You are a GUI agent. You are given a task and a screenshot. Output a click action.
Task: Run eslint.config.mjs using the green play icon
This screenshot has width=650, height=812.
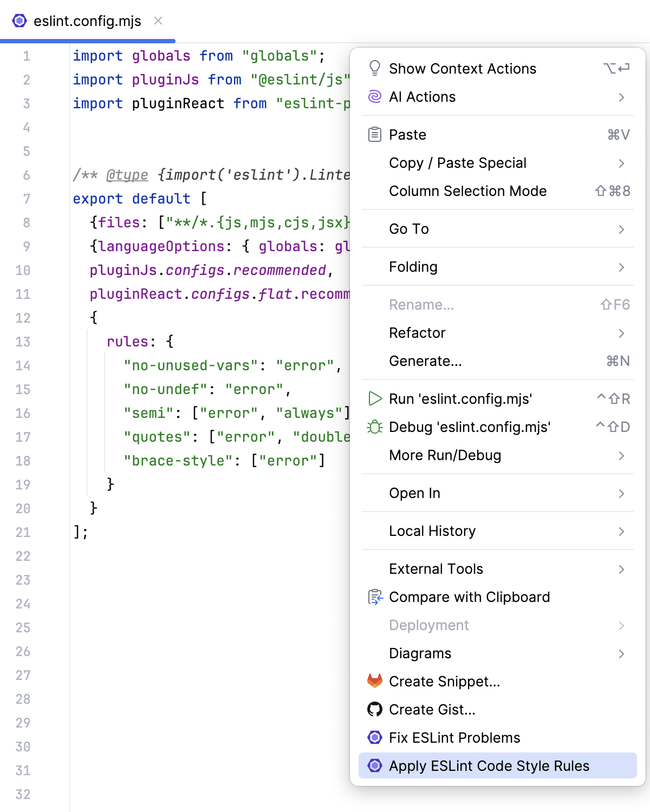click(x=374, y=398)
